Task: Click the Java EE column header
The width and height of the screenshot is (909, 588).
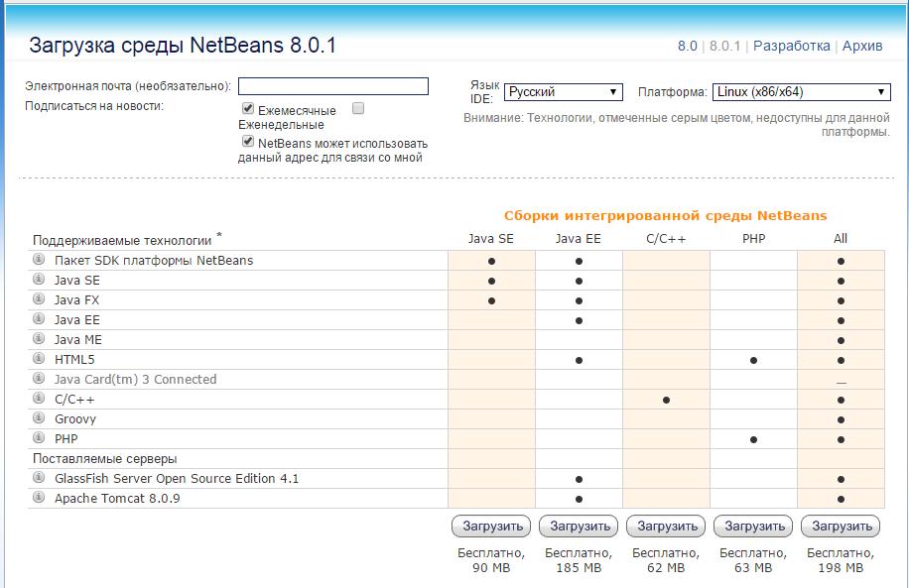Action: [578, 239]
